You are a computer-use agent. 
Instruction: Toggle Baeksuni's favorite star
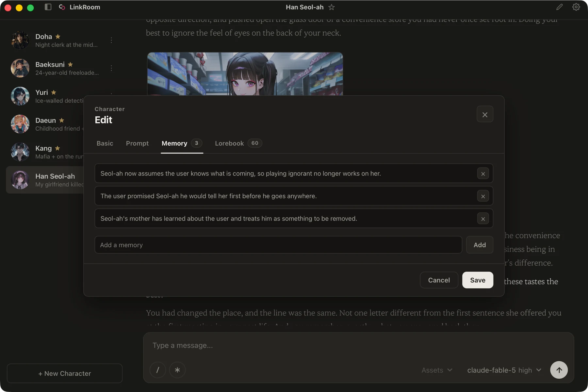click(70, 64)
